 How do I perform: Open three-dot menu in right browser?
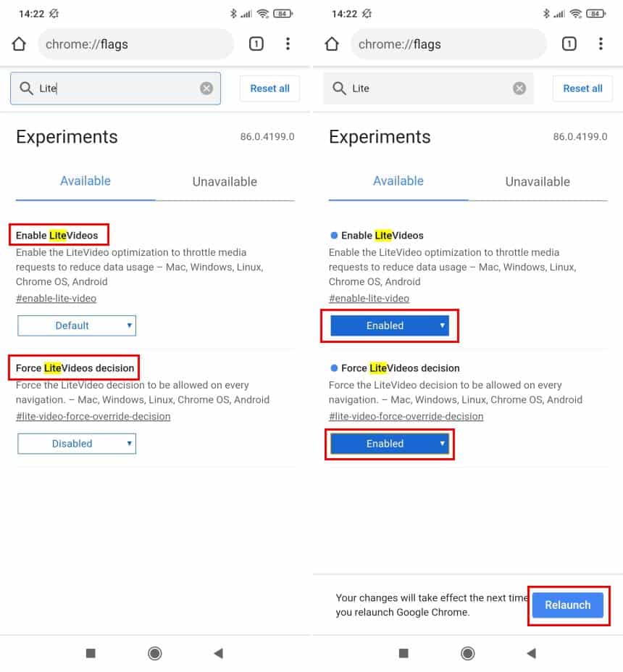(x=601, y=43)
